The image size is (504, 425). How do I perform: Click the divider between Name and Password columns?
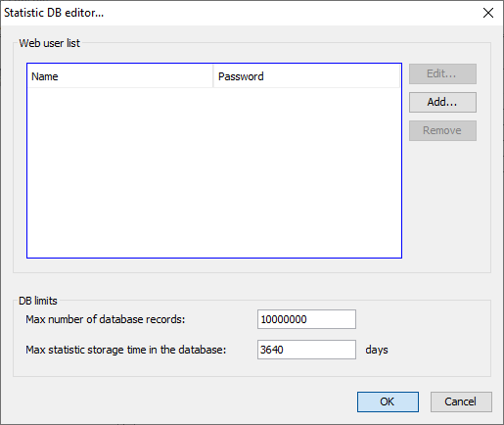coord(213,76)
